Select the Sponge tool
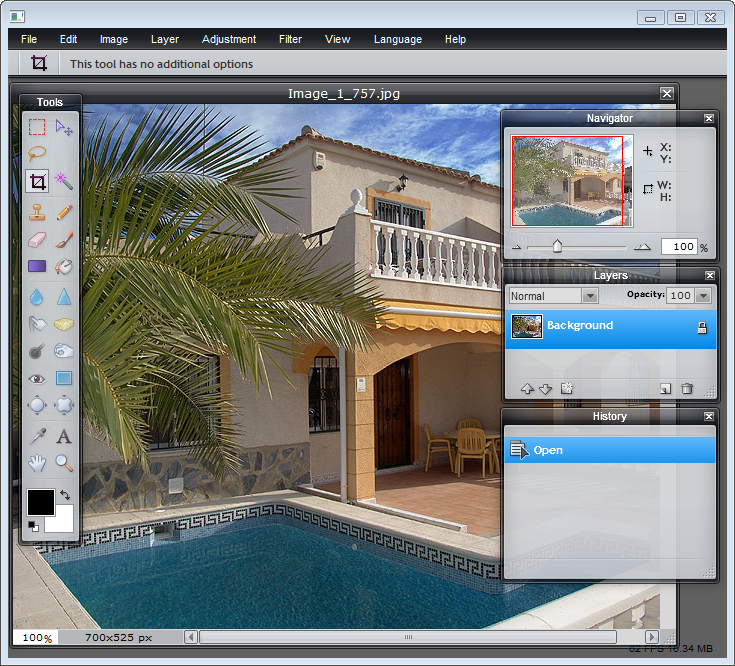 (x=64, y=324)
